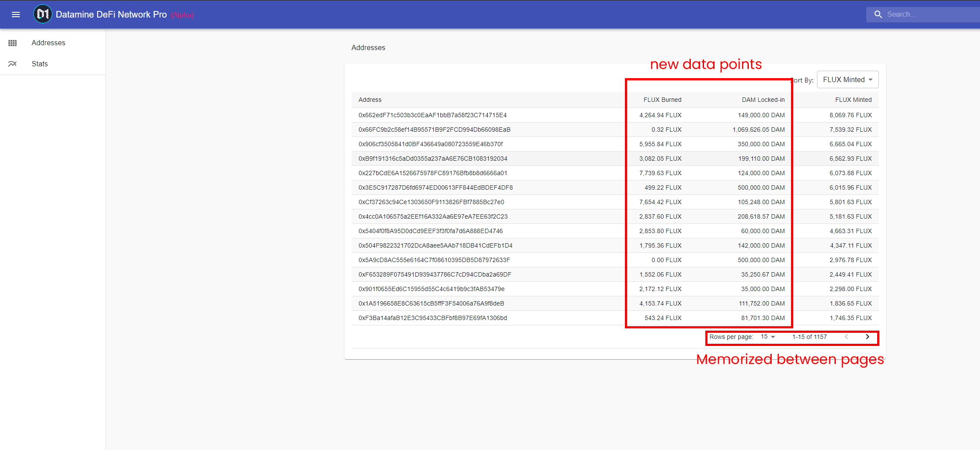Select address 0x5A9cD8AC555e6164C7f08610395DB5D87972633F
This screenshot has width=980, height=450.
click(434, 260)
